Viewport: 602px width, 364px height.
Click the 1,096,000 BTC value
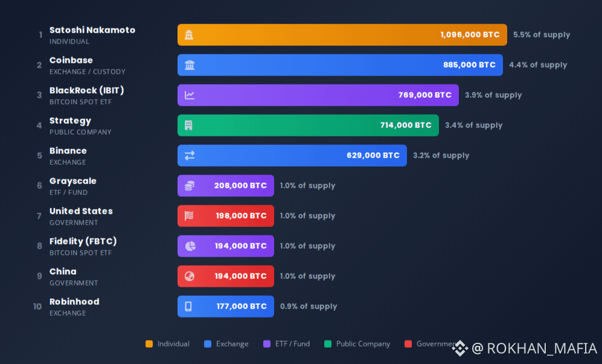[x=470, y=35]
